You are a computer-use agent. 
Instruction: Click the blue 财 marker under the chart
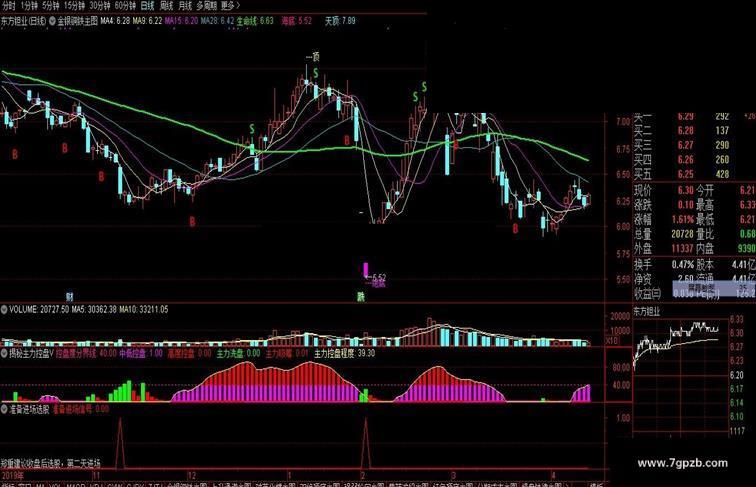(x=69, y=297)
